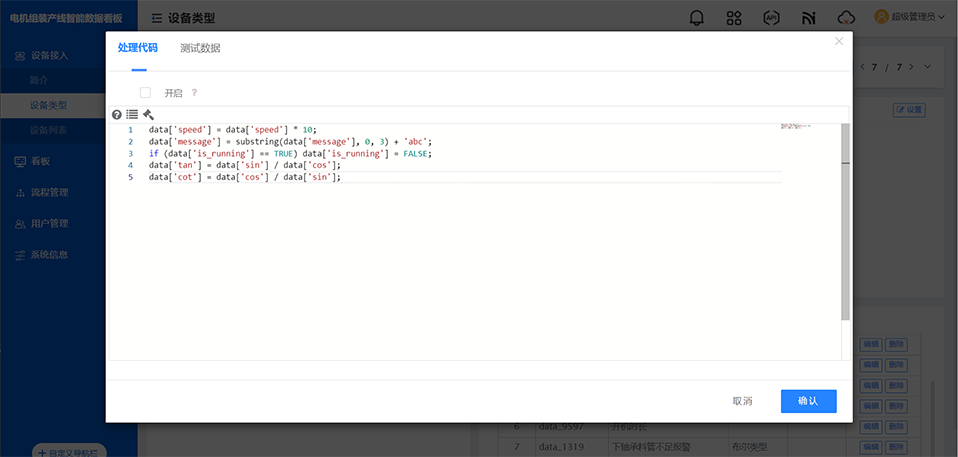Viewport: 958px width, 457px height.
Task: Open the 超级管理员 user dropdown
Action: pos(909,17)
